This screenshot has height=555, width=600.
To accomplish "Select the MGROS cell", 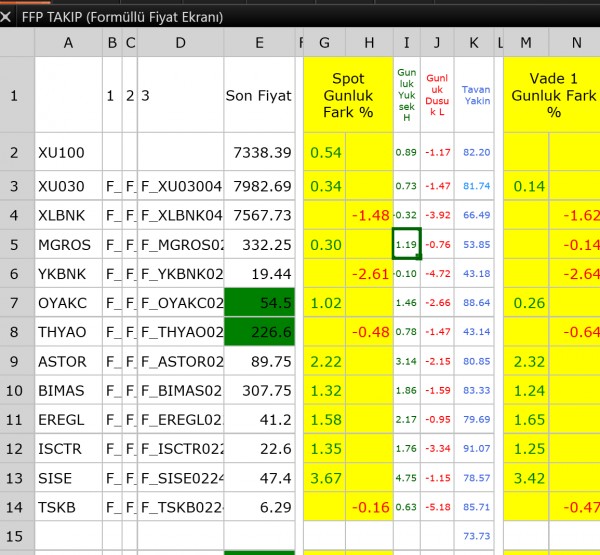I will 68,245.
